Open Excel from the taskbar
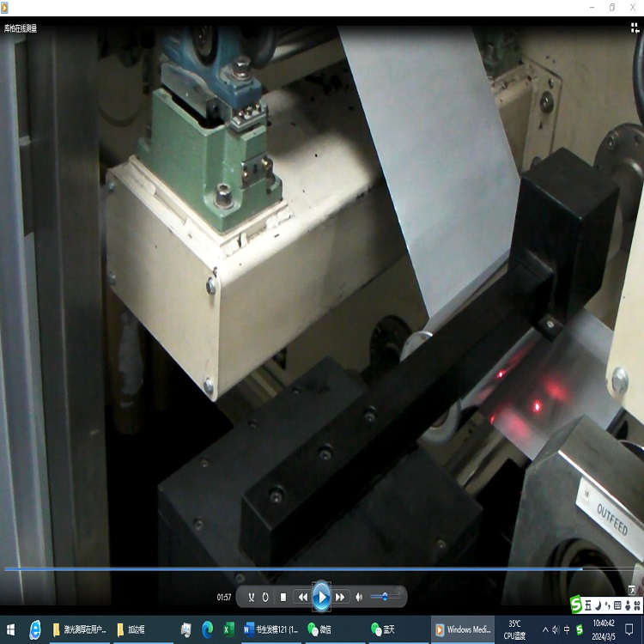Image resolution: width=644 pixels, height=644 pixels. tap(229, 629)
